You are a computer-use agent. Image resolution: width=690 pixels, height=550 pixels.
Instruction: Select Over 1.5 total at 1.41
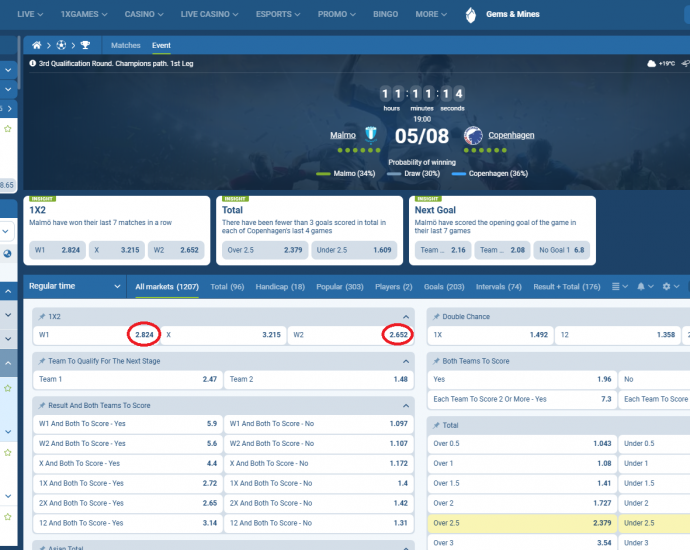coord(522,483)
